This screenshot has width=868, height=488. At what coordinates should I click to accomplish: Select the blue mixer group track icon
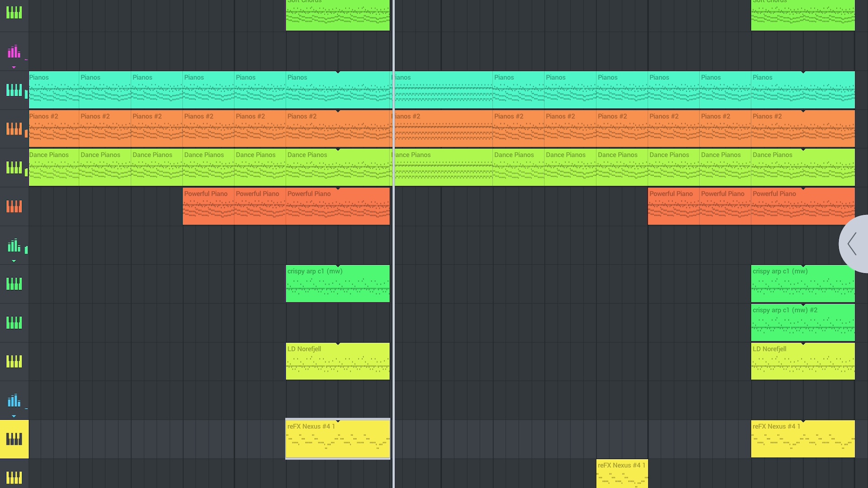click(14, 400)
